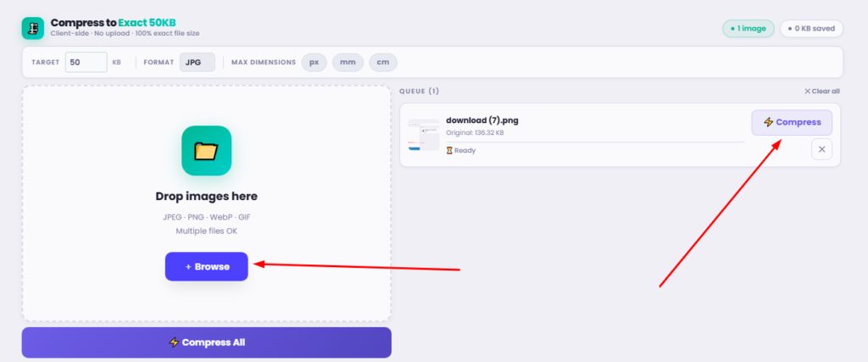
Task: Remove download (7).png with the X icon
Action: [821, 149]
